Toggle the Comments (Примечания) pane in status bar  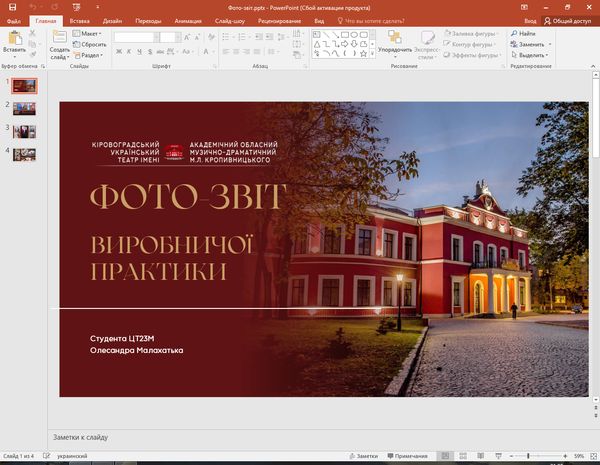click(413, 456)
